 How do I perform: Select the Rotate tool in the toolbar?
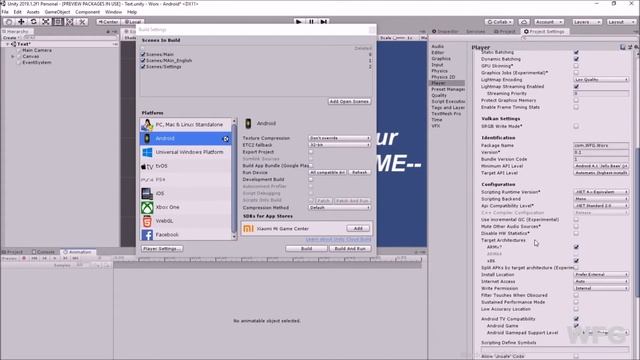click(33, 22)
